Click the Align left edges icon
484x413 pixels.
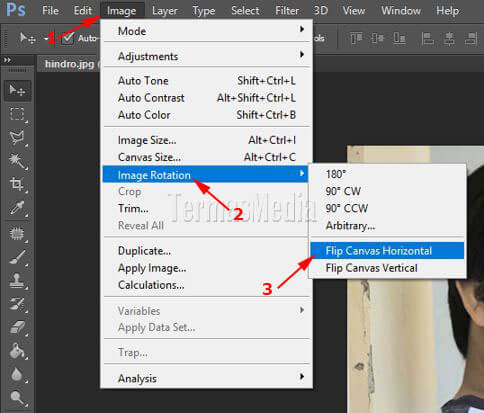click(427, 39)
